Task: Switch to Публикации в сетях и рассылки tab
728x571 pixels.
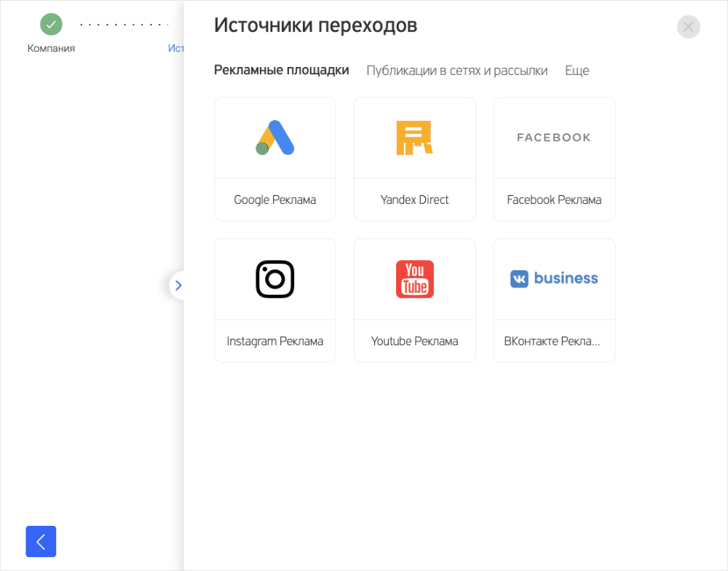Action: pos(457,71)
